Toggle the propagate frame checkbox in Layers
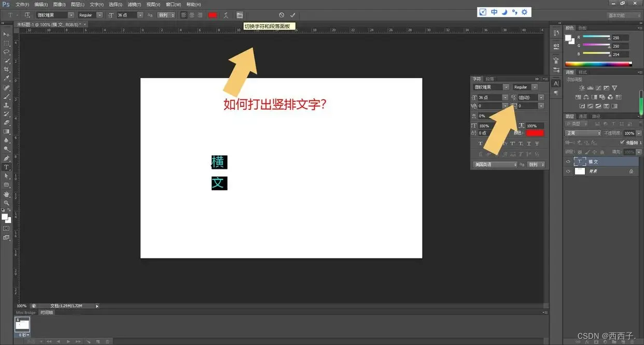 (x=622, y=142)
